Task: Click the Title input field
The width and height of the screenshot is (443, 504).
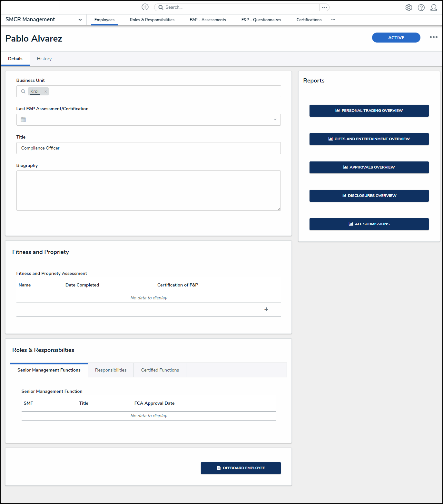Action: tap(148, 148)
